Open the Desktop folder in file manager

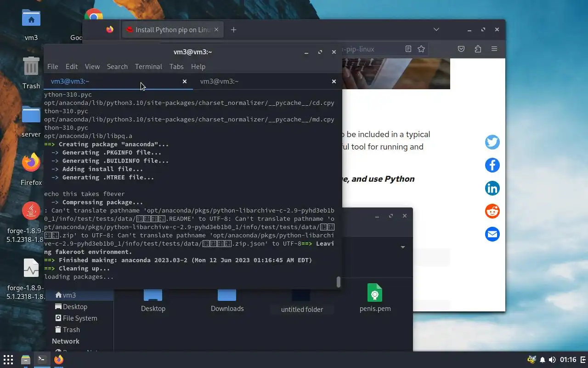(x=153, y=301)
